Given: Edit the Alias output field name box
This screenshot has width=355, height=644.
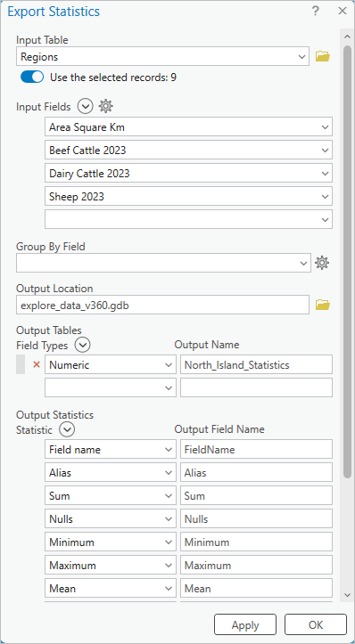Looking at the screenshot, I should point(256,472).
